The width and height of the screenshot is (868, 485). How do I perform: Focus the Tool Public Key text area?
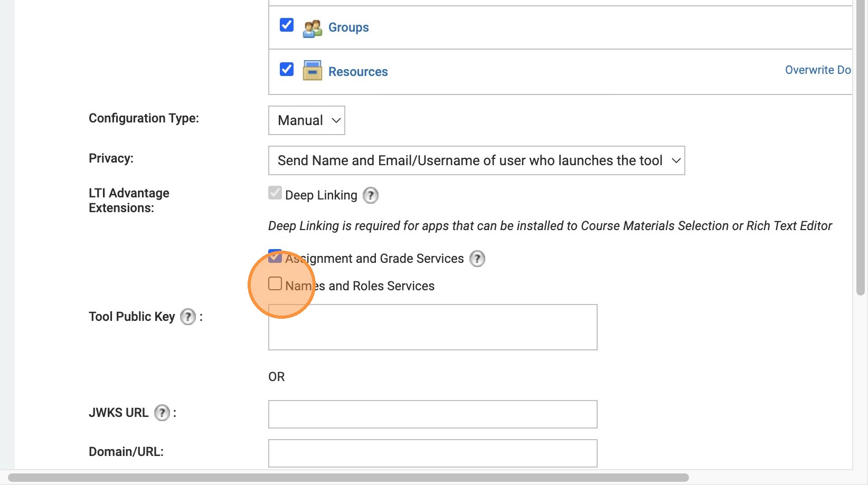[432, 327]
